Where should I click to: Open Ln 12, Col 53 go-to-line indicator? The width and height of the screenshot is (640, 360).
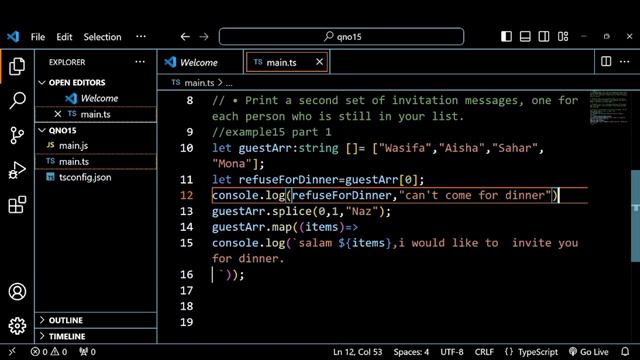point(358,352)
